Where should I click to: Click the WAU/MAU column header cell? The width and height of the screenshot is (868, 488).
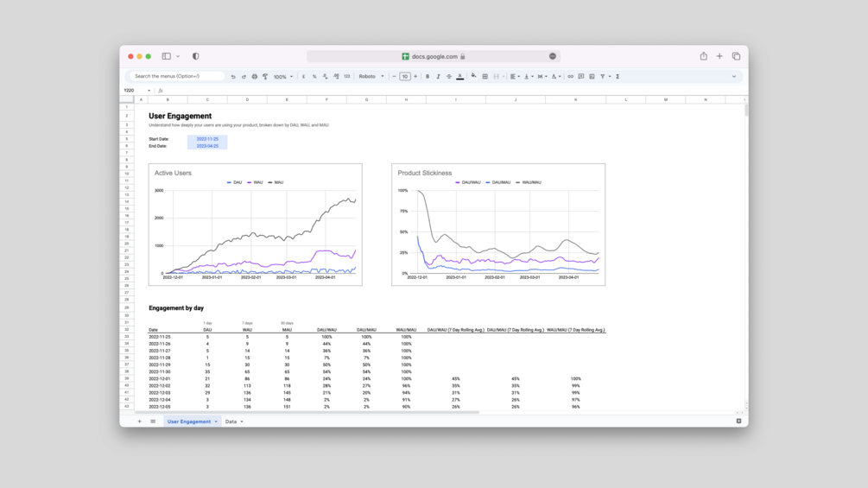406,330
